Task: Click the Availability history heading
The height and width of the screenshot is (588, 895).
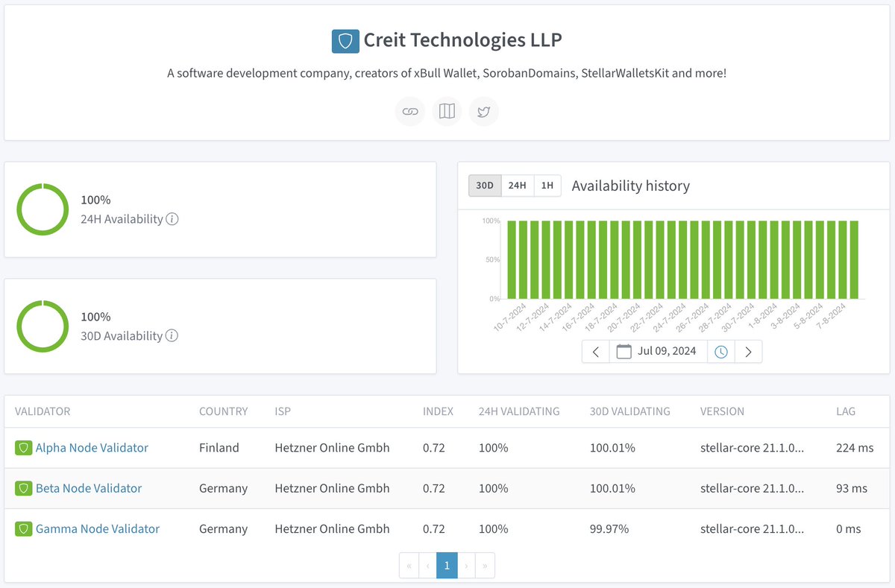Action: point(630,186)
